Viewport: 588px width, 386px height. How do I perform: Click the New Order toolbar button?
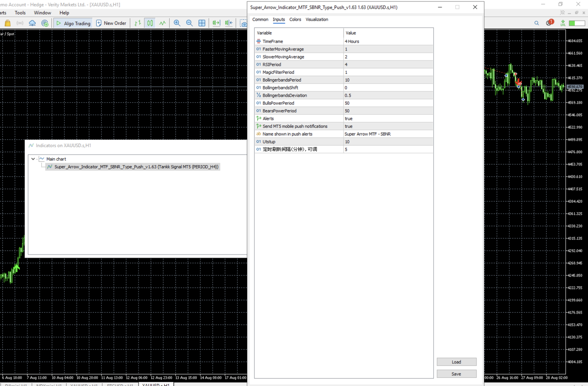click(x=111, y=23)
